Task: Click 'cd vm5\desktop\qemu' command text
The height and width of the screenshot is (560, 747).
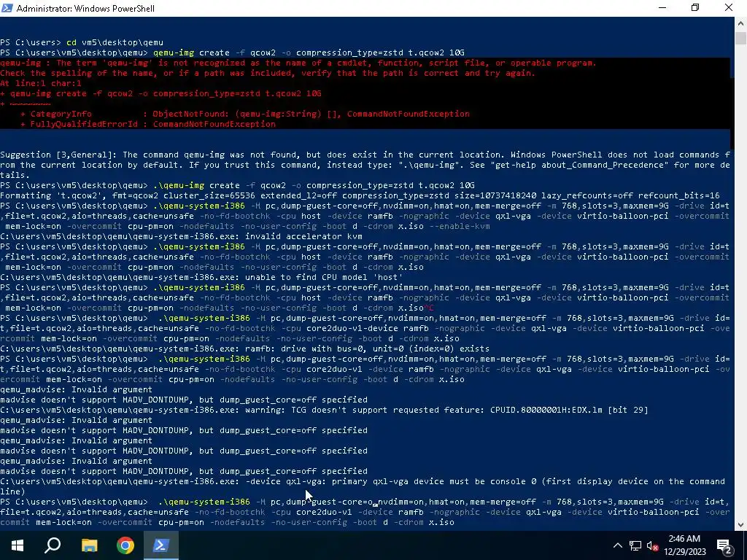Action: (115, 42)
